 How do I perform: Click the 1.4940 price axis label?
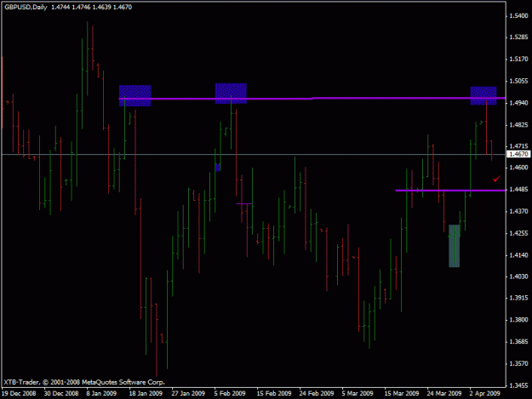pos(518,103)
